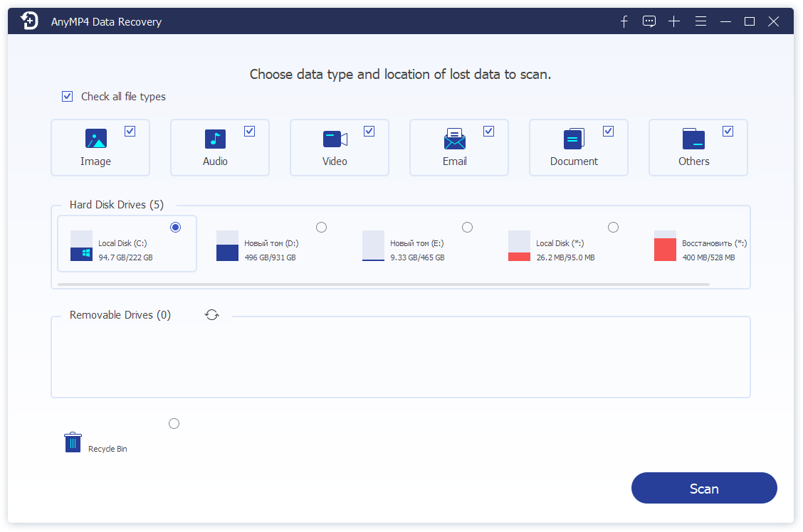This screenshot has width=803, height=532.
Task: Select the Новый том (D:) drive
Action: (321, 227)
